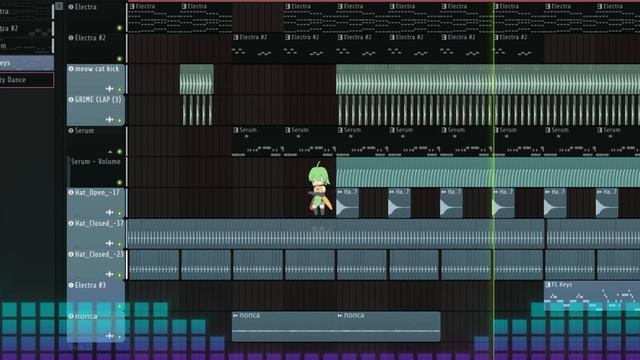The height and width of the screenshot is (360, 640).
Task: Click the circle icon beside nonca track name
Action: (71, 316)
